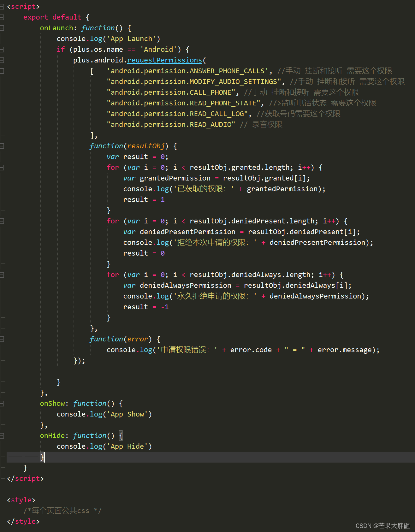415x532 pixels.
Task: Click error.code in the error log line
Action: (251, 350)
